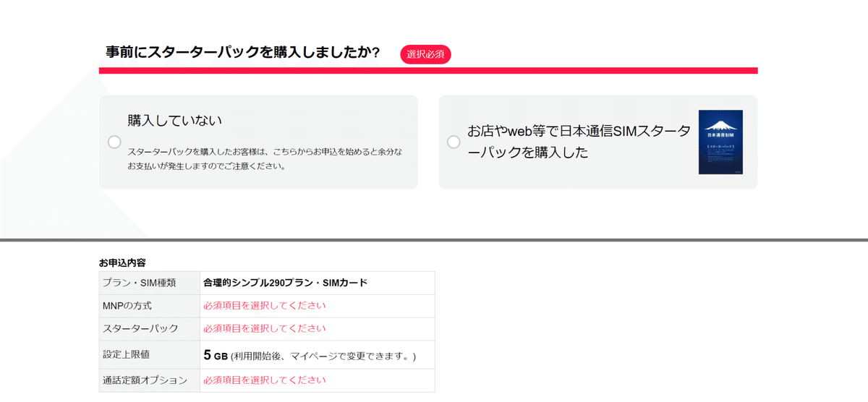Click the MNPの方式 row label
The height and width of the screenshot is (402, 868).
127,306
